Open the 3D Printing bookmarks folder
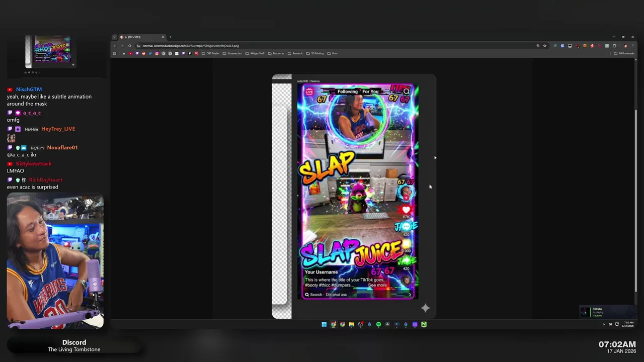644x362 pixels. [315, 53]
